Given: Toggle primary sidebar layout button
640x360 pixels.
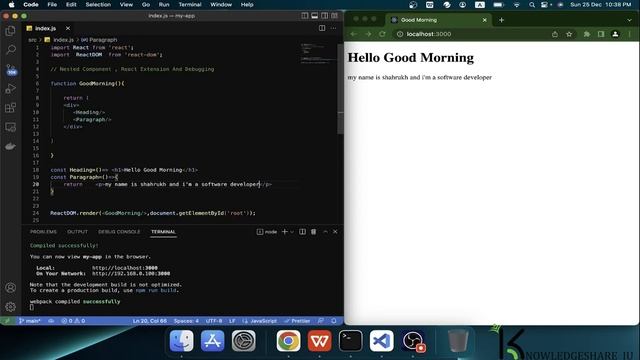Looking at the screenshot, I should pyautogui.click(x=304, y=16).
